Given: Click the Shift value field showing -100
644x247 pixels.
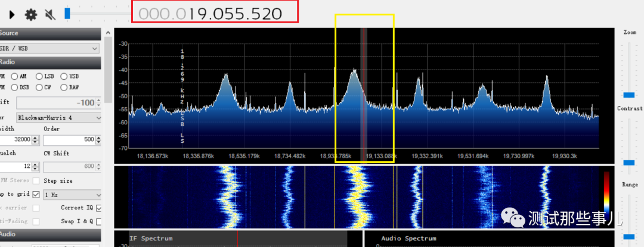Looking at the screenshot, I should pos(55,103).
